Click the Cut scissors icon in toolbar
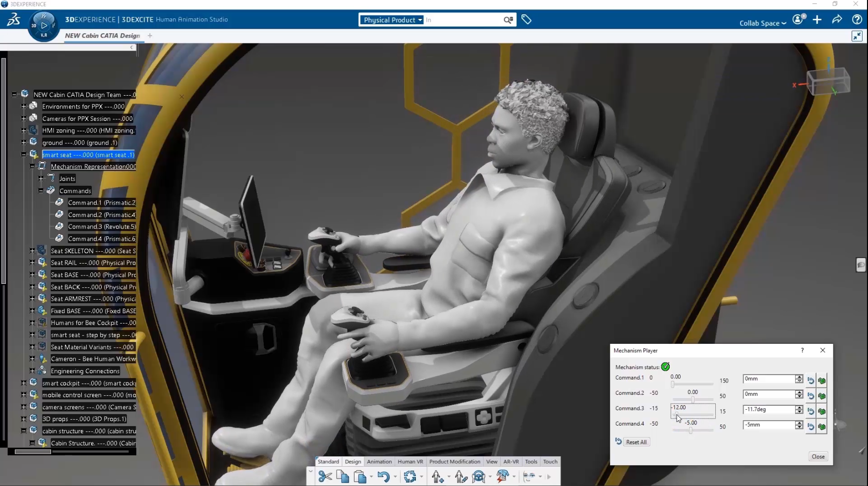This screenshot has width=868, height=486. [325, 477]
